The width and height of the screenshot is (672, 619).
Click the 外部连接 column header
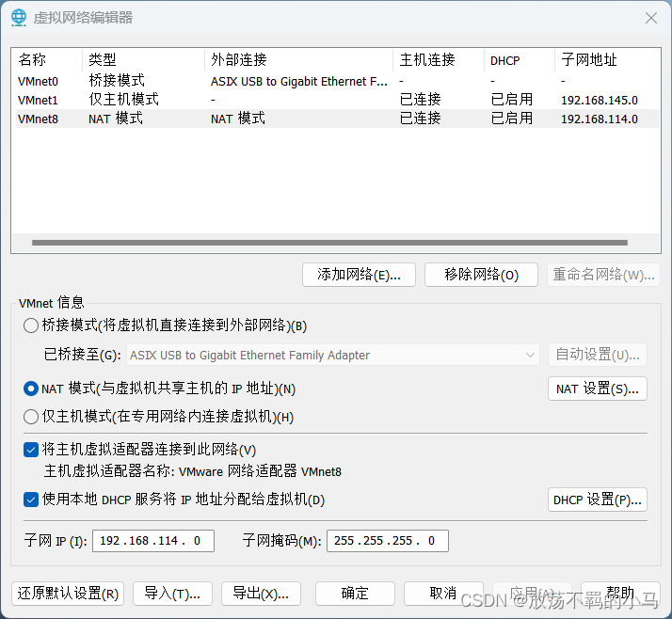coord(298,60)
